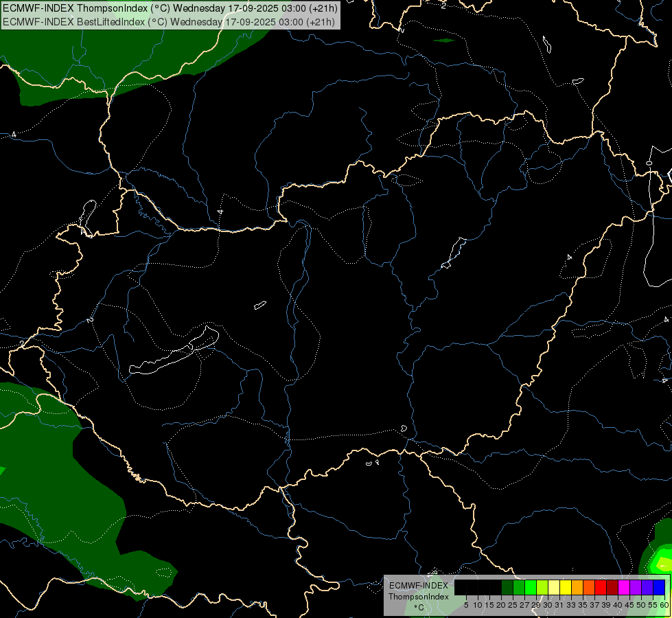Click the legend tick value '37'
The width and height of the screenshot is (672, 618).
click(x=595, y=605)
